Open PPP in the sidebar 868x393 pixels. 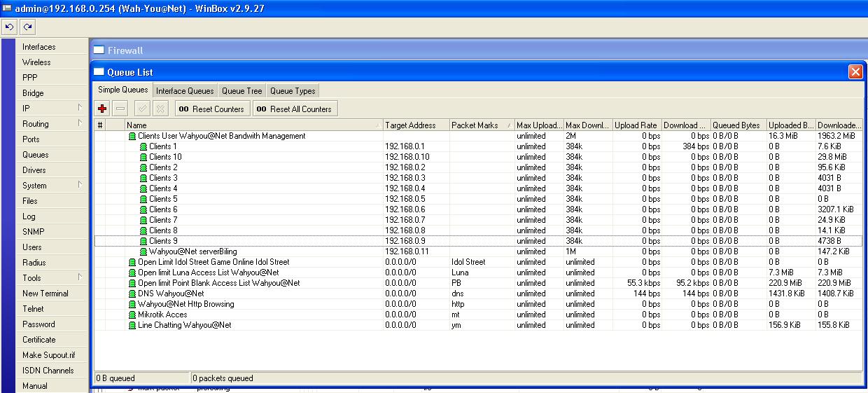52,78
